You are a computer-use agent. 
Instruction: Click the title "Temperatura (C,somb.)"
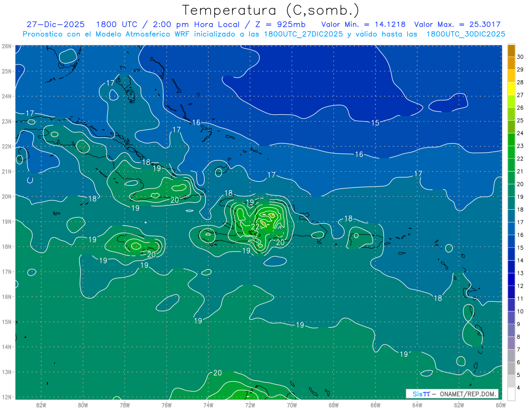pyautogui.click(x=271, y=10)
